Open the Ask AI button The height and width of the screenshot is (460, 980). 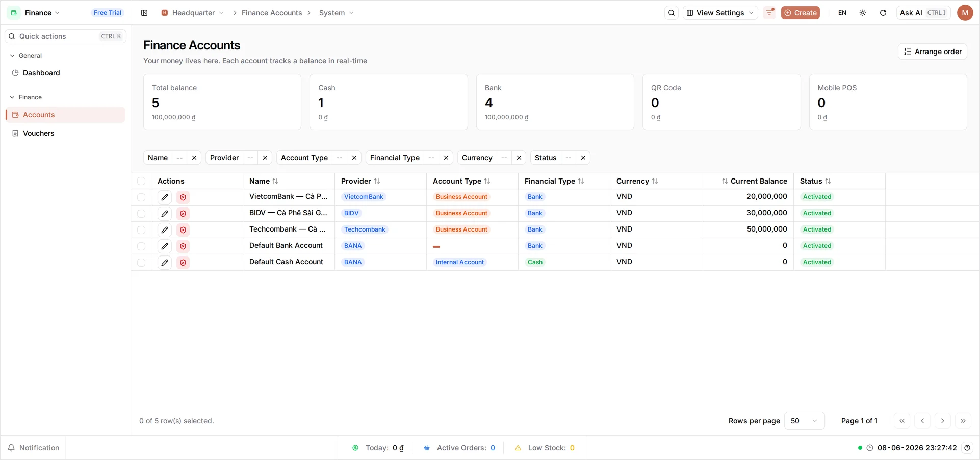tap(923, 13)
